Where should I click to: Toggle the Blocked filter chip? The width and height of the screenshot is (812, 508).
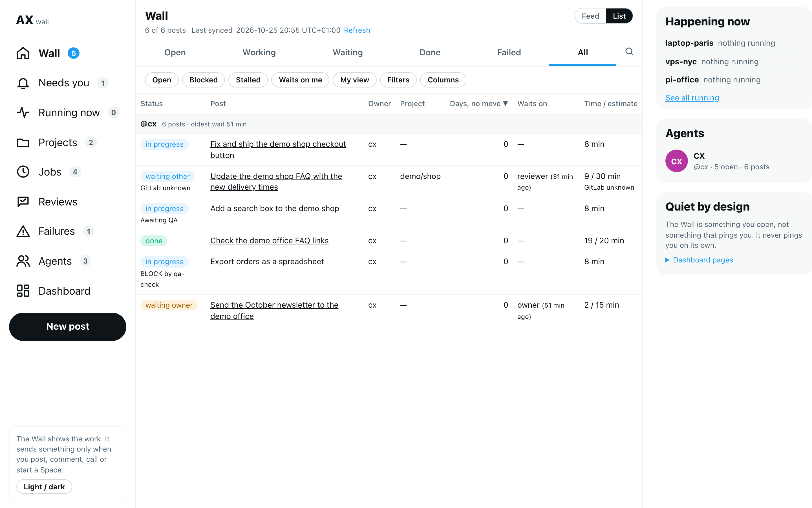[x=203, y=80]
